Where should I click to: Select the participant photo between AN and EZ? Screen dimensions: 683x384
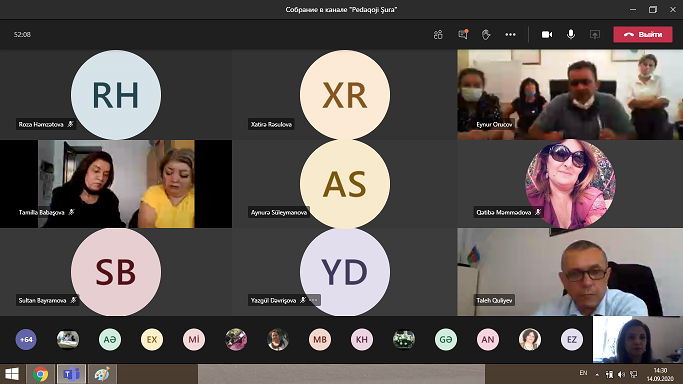(x=530, y=339)
